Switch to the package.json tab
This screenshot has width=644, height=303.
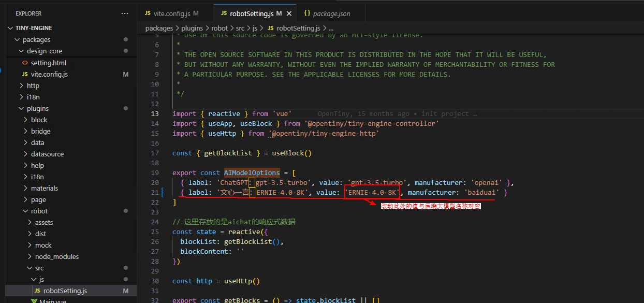click(331, 13)
